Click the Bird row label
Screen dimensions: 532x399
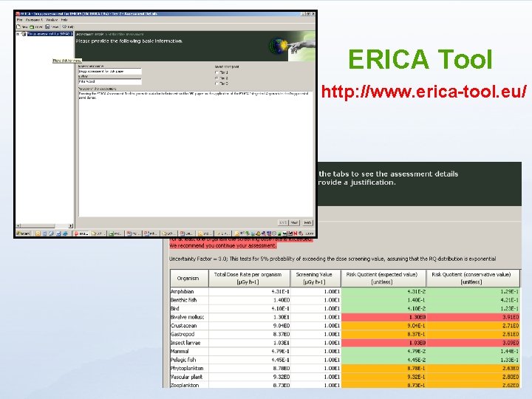click(174, 309)
